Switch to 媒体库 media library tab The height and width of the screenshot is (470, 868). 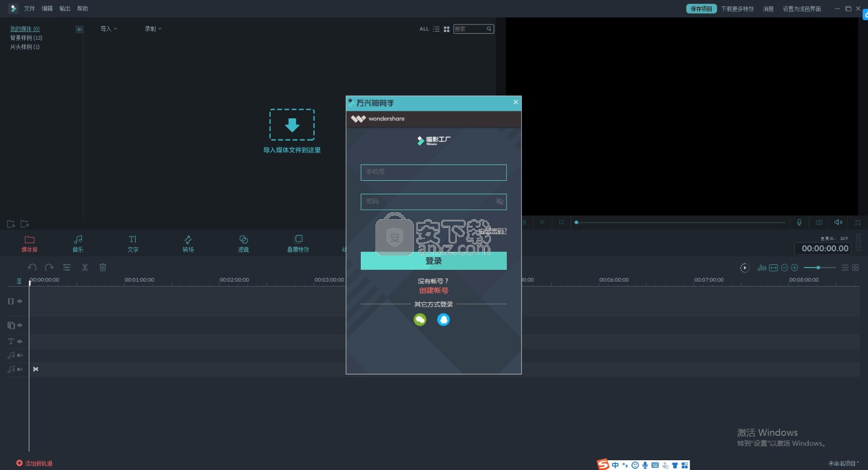pyautogui.click(x=29, y=244)
